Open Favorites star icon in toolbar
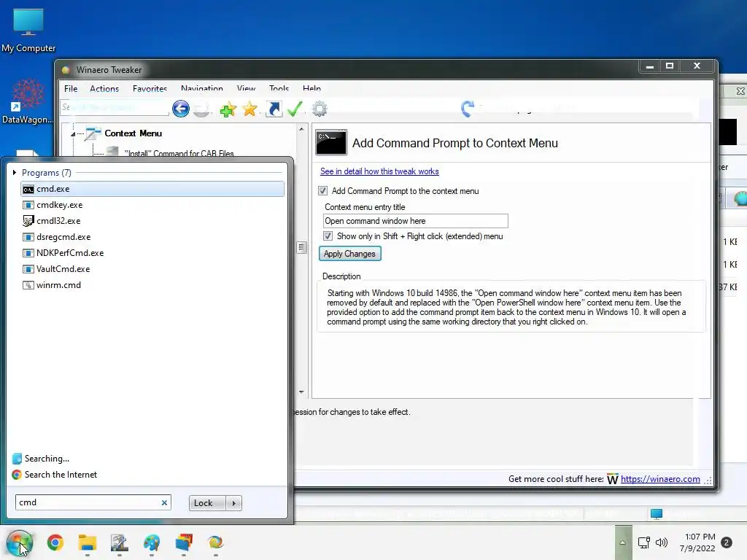747x560 pixels. pyautogui.click(x=249, y=109)
